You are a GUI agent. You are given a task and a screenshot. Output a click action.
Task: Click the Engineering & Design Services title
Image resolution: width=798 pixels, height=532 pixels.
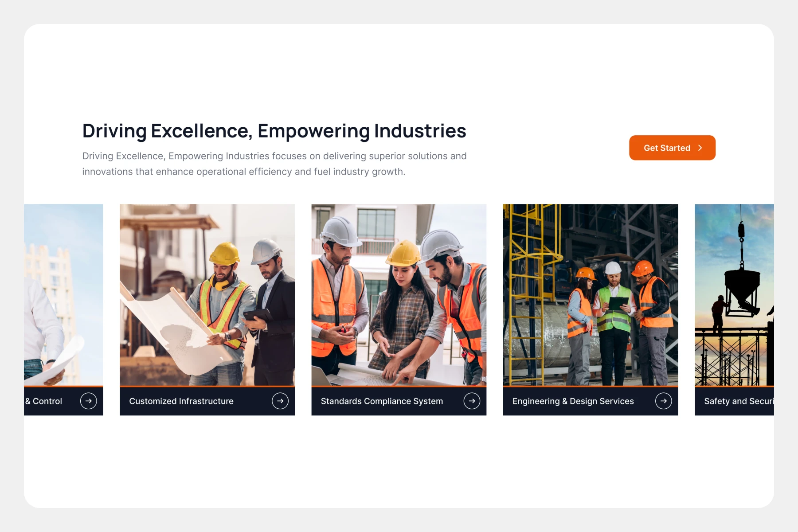pos(573,401)
